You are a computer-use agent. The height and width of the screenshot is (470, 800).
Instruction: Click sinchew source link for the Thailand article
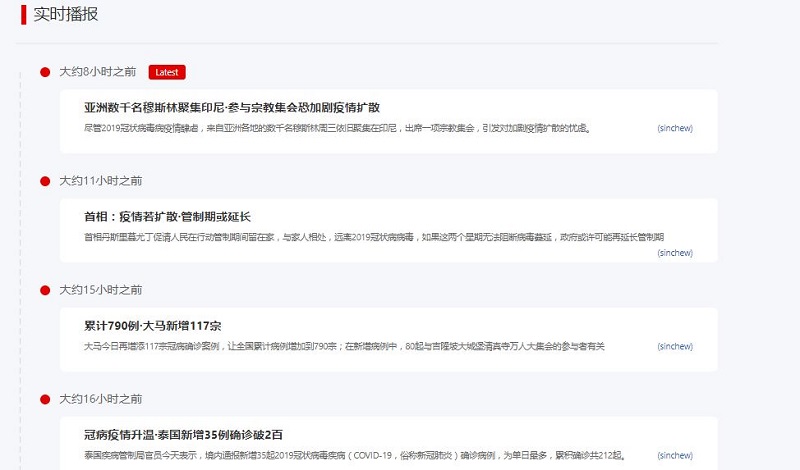pos(675,455)
